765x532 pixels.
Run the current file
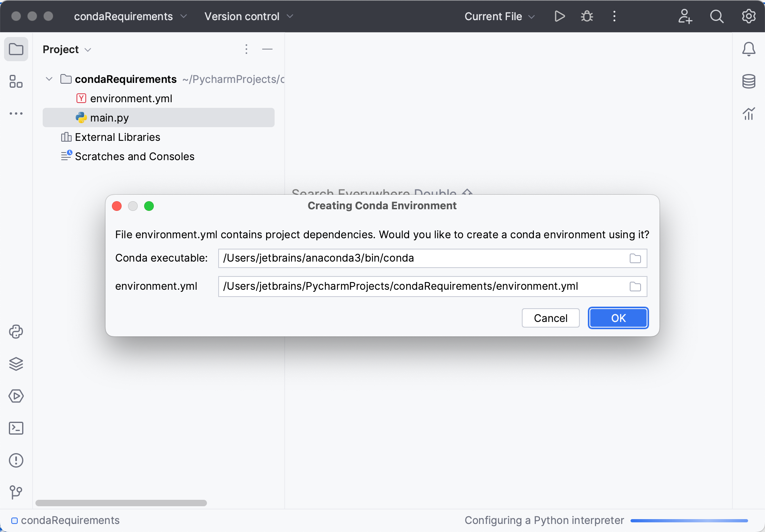559,16
